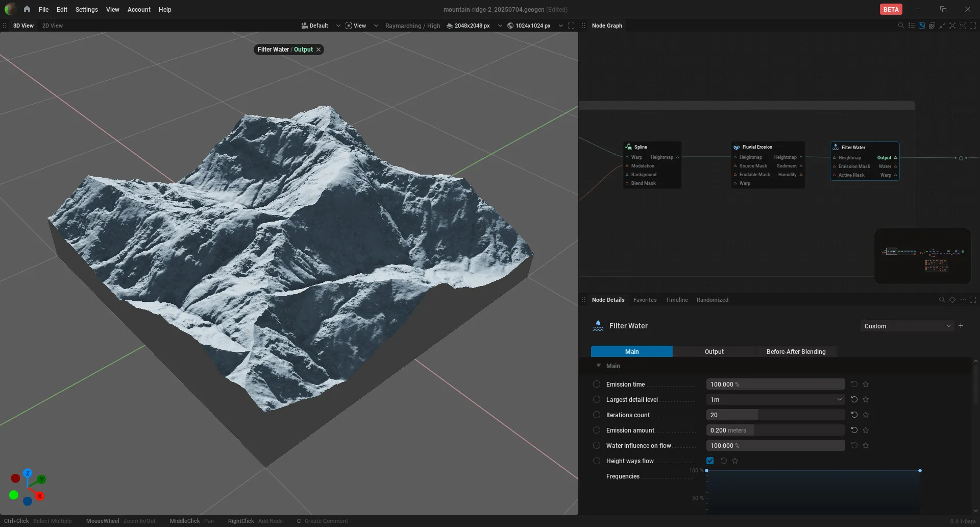Star the Emission amount parameter
This screenshot has width=980, height=527.
(x=866, y=430)
